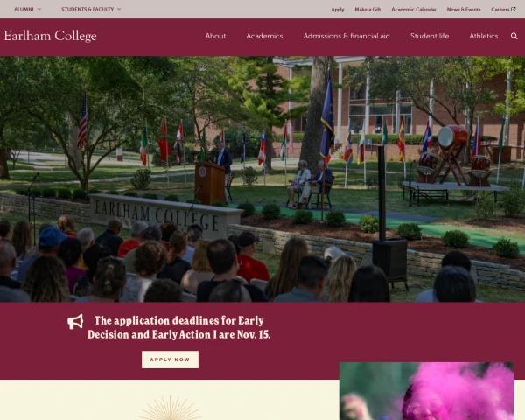The height and width of the screenshot is (420, 525).
Task: Open the Student life menu
Action: coord(430,36)
